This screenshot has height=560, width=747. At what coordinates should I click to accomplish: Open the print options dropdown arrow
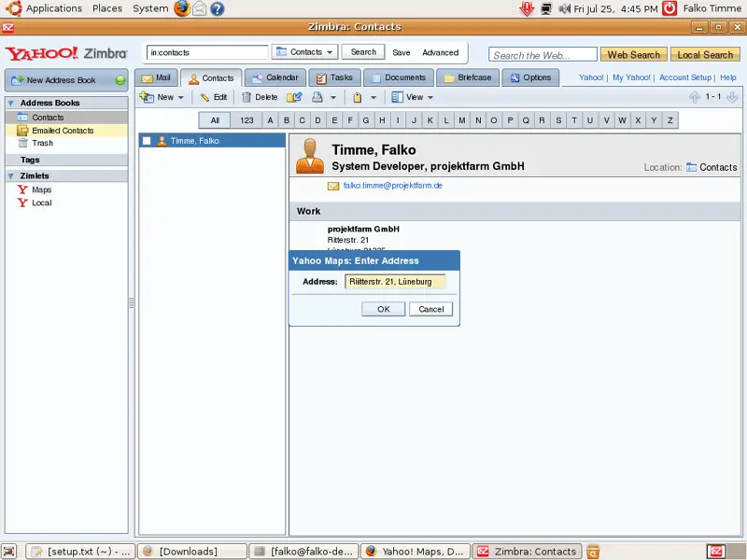tap(333, 97)
